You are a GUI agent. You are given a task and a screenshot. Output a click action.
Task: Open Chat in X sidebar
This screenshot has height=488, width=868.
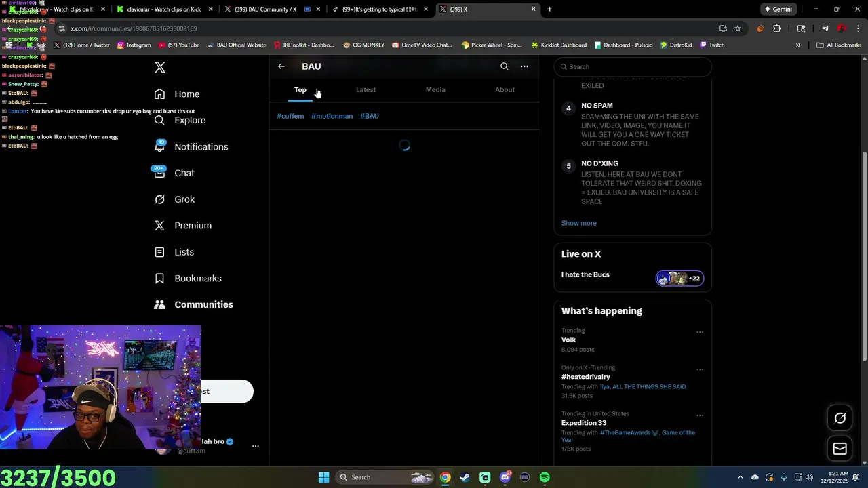pyautogui.click(x=174, y=173)
